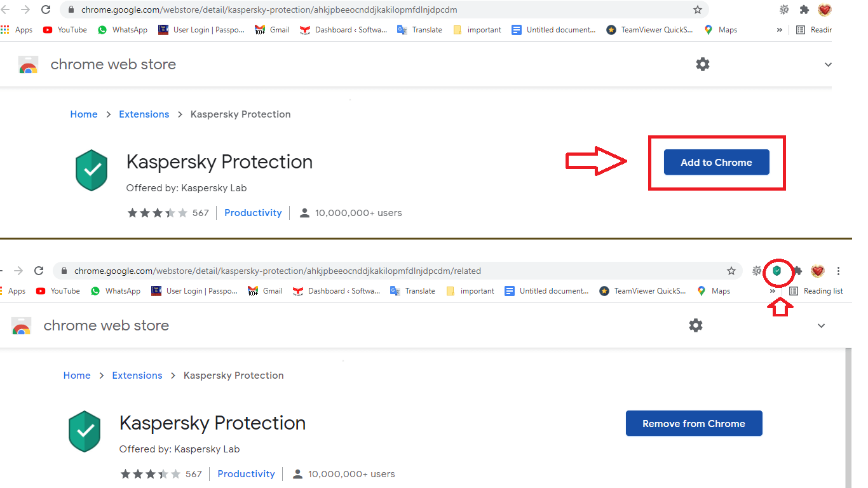Expand the chrome web store account dropdown chevron
Image resolution: width=868 pixels, height=488 pixels.
pos(828,64)
